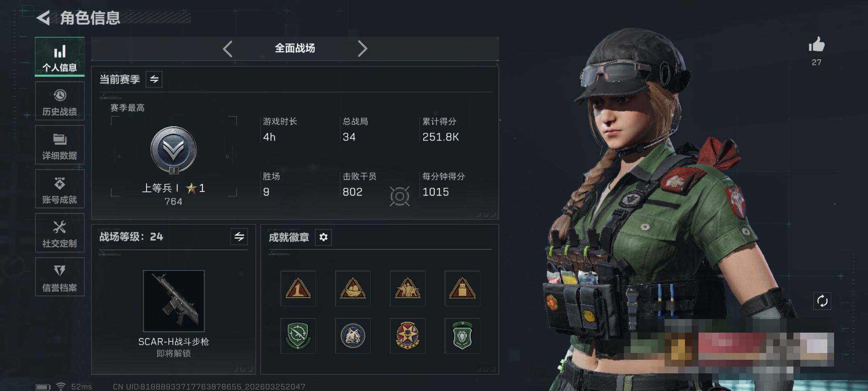Screen dimensions: 868x391
Task: Open the 个人信息 tab
Action: (x=60, y=57)
